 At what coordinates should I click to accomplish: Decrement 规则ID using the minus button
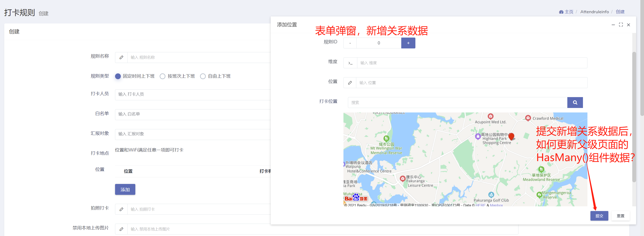pyautogui.click(x=350, y=43)
